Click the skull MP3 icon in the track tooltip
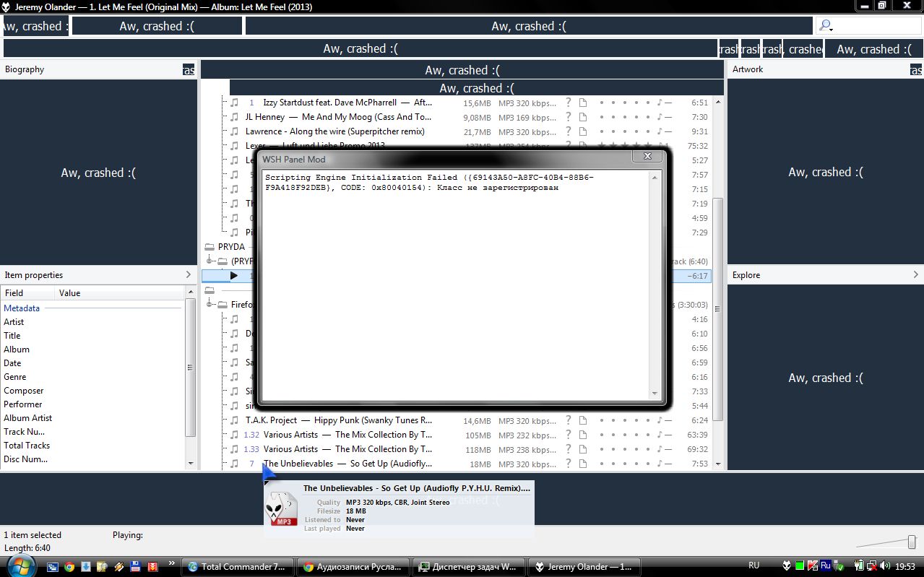This screenshot has width=924, height=577. click(x=282, y=510)
